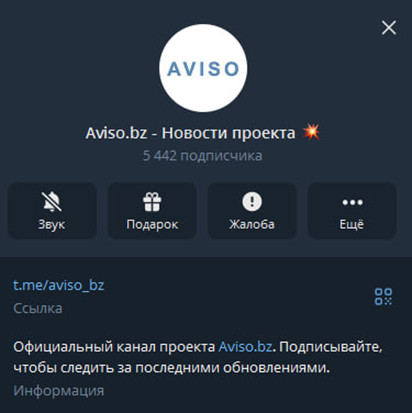This screenshot has height=413, width=412.
Task: Click the "Aviso.bz - Новости проекта" title
Action: pyautogui.click(x=190, y=133)
